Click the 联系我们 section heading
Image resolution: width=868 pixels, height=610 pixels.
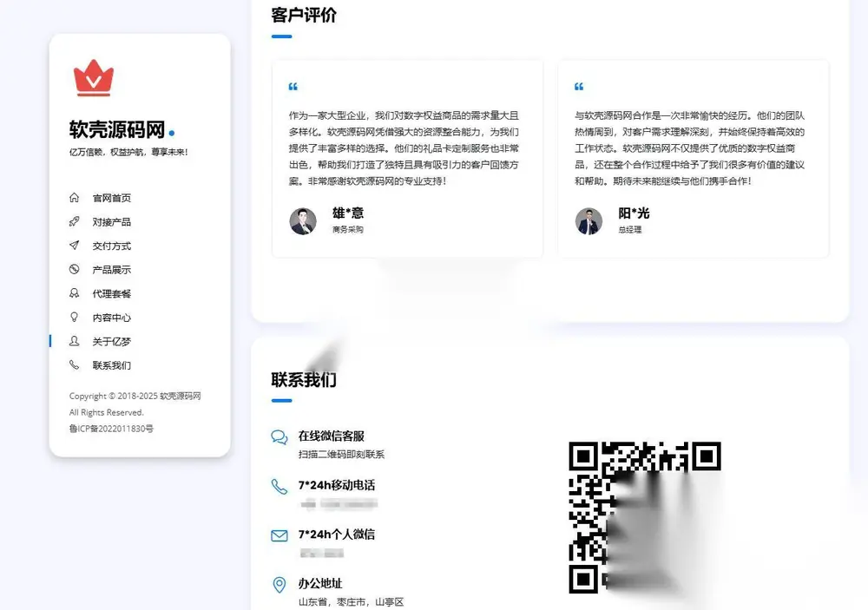[304, 380]
